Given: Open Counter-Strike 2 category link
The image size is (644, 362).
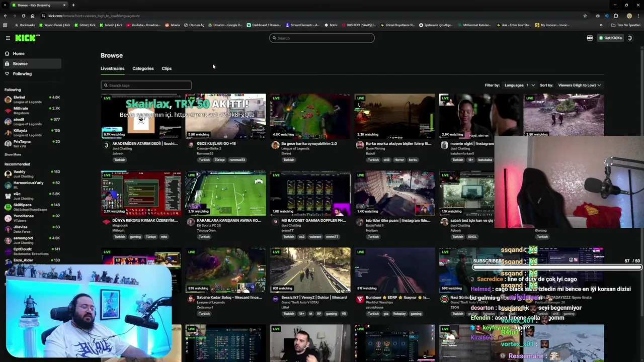Looking at the screenshot, I should coord(209,148).
